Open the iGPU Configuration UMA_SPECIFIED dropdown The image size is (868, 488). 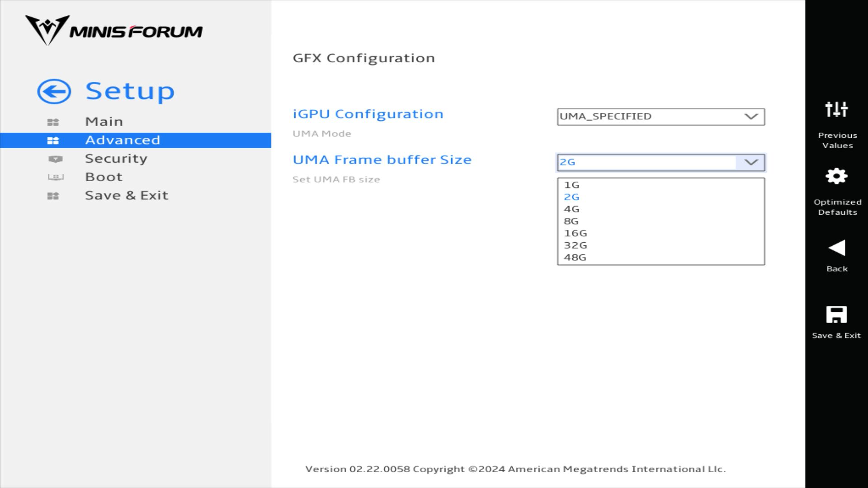click(660, 117)
